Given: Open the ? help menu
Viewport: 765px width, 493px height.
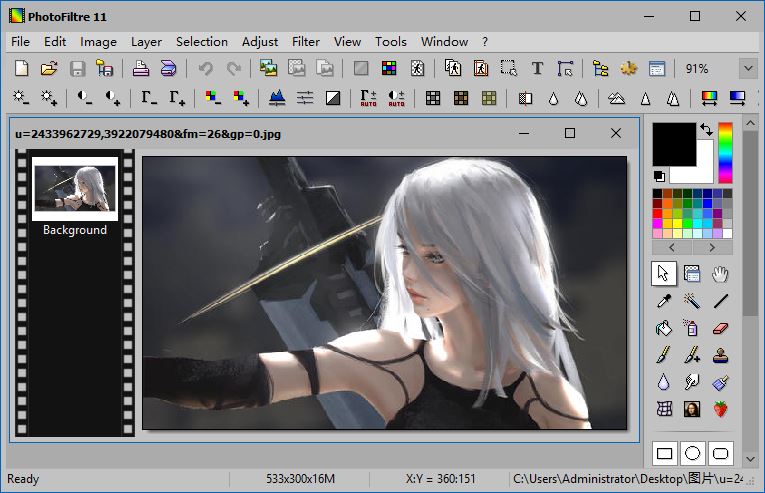Looking at the screenshot, I should pyautogui.click(x=484, y=42).
